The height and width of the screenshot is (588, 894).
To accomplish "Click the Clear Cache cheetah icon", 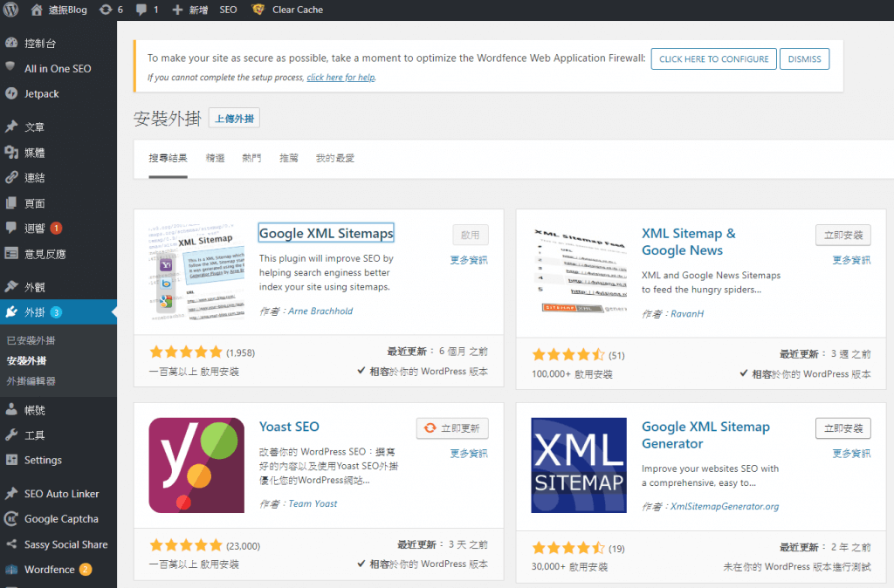I will pos(258,10).
